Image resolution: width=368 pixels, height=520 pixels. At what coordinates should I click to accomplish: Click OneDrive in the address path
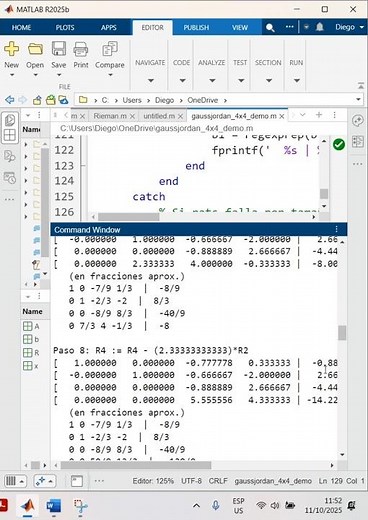[202, 100]
